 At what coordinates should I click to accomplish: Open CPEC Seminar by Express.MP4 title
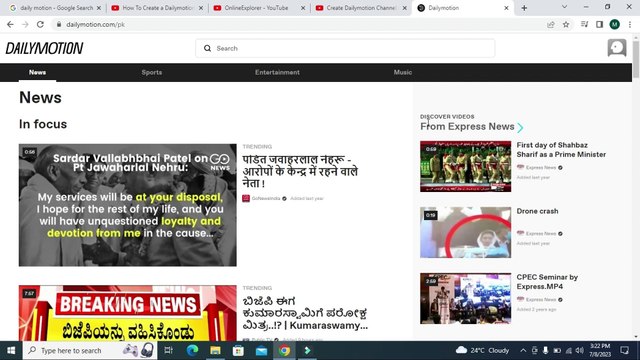[x=547, y=282]
